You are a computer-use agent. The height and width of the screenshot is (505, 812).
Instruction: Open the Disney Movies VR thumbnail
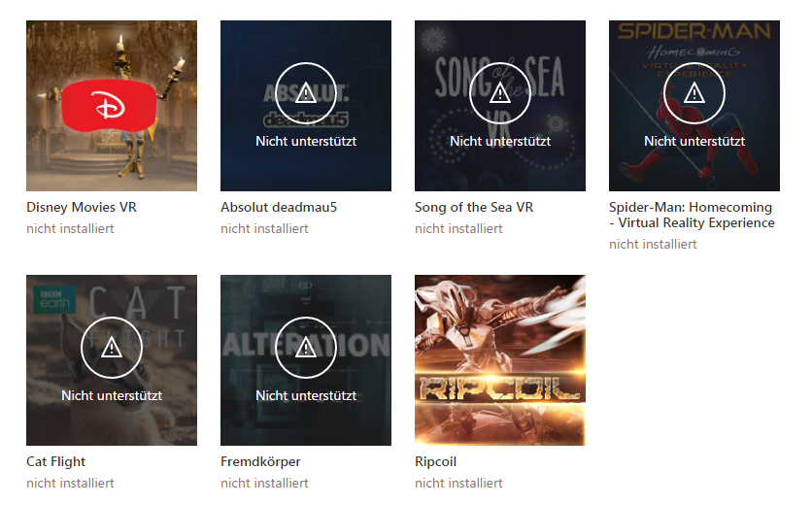pos(112,106)
